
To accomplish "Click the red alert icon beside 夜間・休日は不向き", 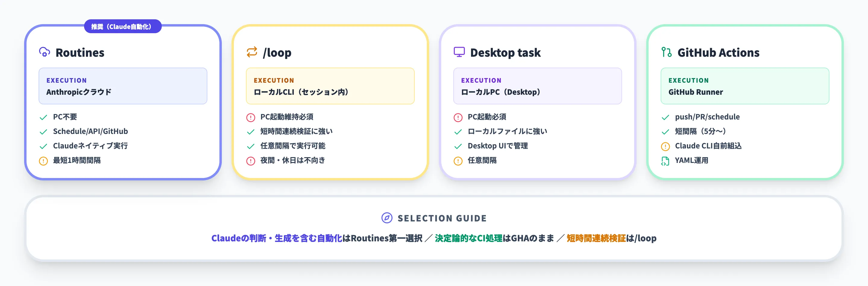I will (251, 161).
